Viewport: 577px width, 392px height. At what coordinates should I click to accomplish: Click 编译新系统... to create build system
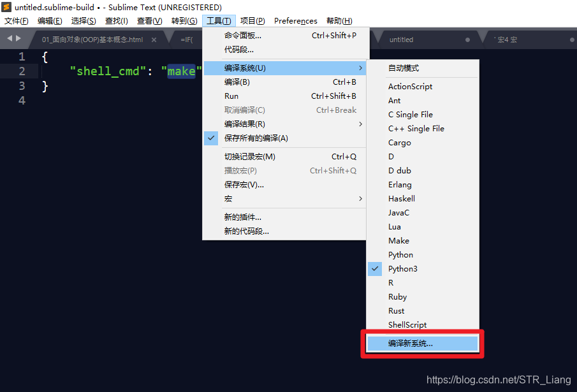423,344
